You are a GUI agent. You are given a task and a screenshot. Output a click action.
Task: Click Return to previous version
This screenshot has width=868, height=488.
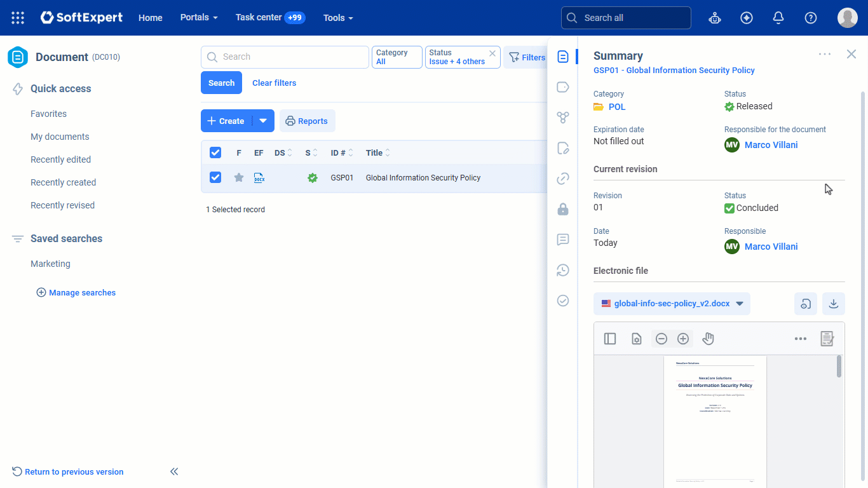68,471
